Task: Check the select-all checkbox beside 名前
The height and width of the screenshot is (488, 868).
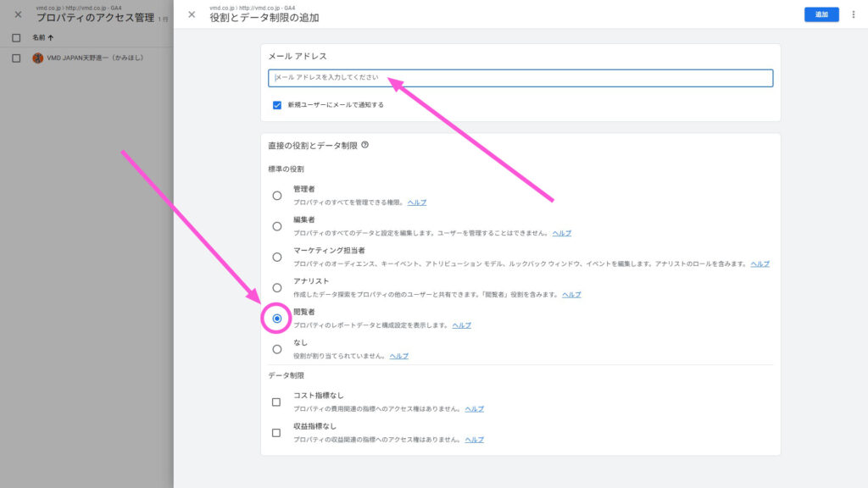Action: click(x=14, y=37)
